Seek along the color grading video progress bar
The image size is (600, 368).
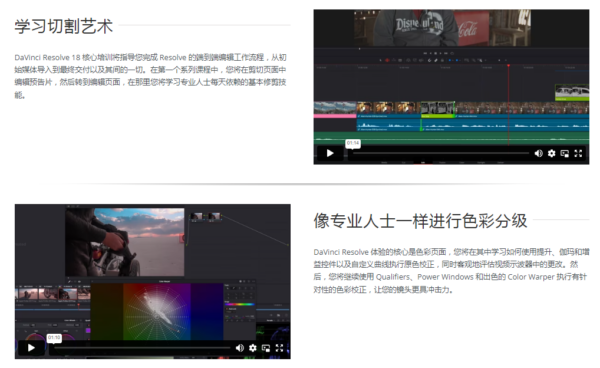(142, 348)
